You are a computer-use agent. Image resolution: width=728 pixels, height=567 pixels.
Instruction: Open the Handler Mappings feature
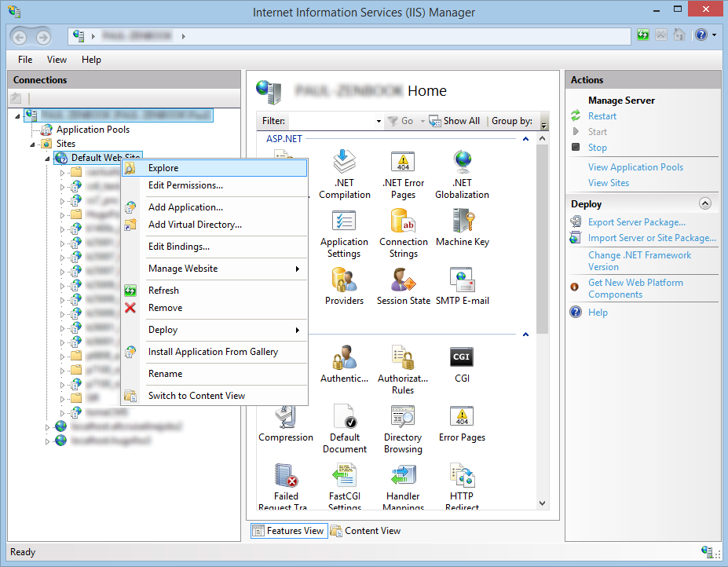tap(403, 487)
